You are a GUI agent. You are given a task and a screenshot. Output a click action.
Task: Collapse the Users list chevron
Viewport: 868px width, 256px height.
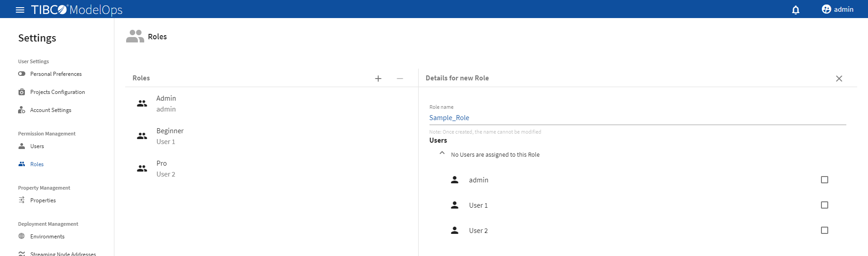442,153
